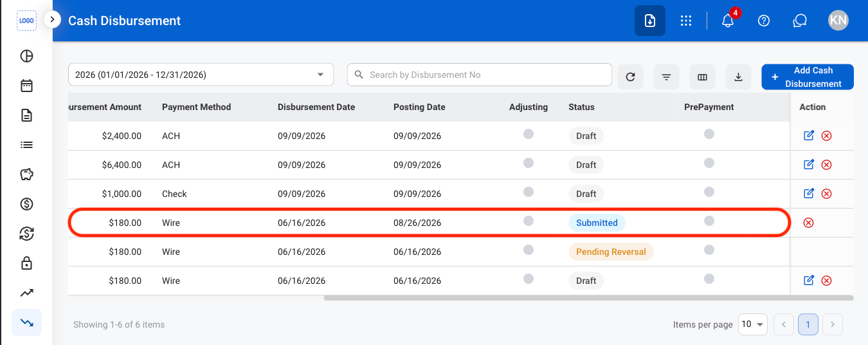
Task: Click the Check payment method cell
Action: 174,194
